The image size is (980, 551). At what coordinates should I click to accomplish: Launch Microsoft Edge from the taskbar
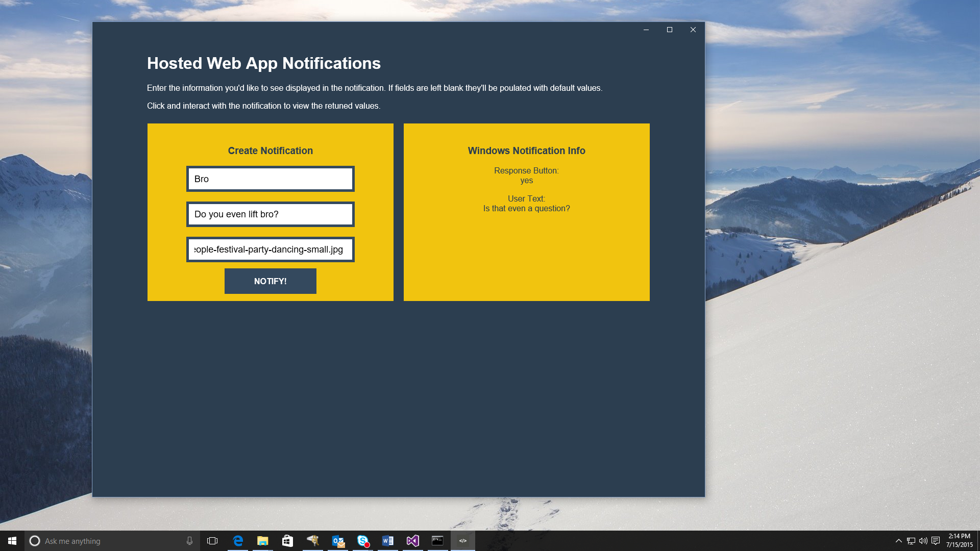238,541
